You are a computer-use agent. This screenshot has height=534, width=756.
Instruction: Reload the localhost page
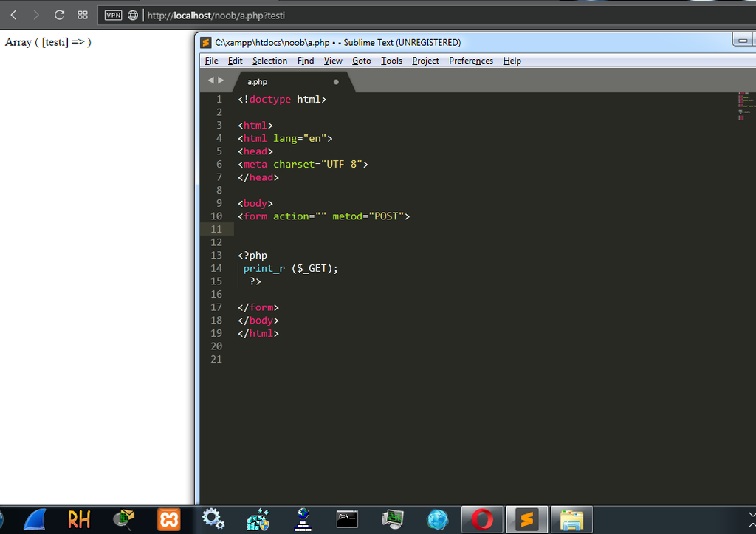pyautogui.click(x=59, y=15)
